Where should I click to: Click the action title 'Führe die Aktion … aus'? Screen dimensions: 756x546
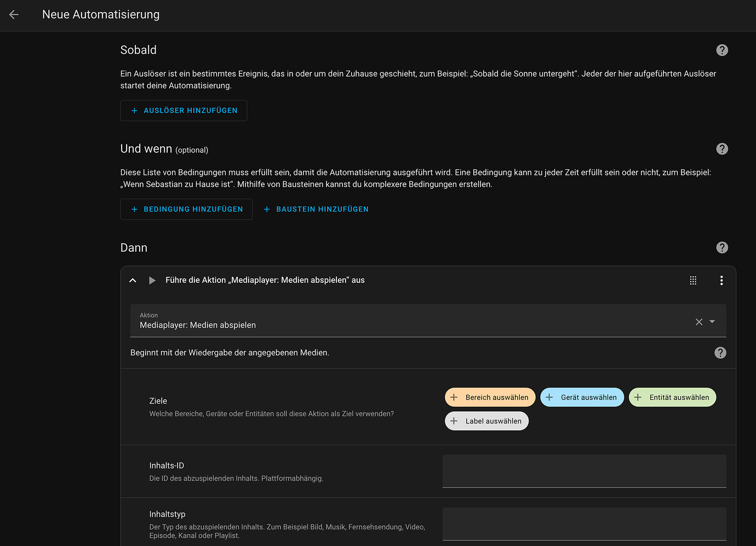tap(265, 280)
